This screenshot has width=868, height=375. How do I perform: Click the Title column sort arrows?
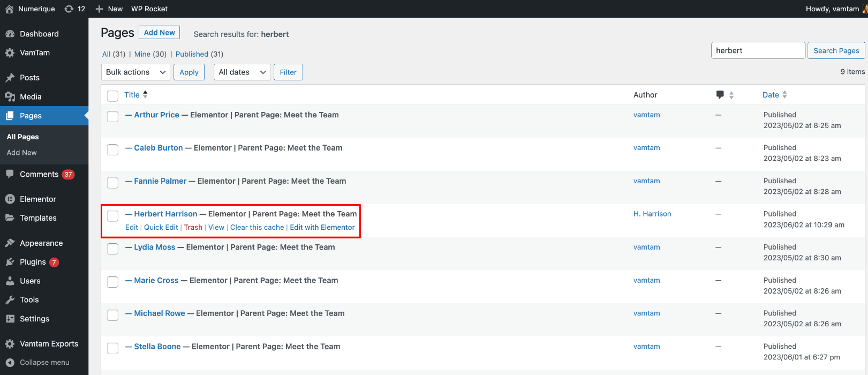(145, 94)
